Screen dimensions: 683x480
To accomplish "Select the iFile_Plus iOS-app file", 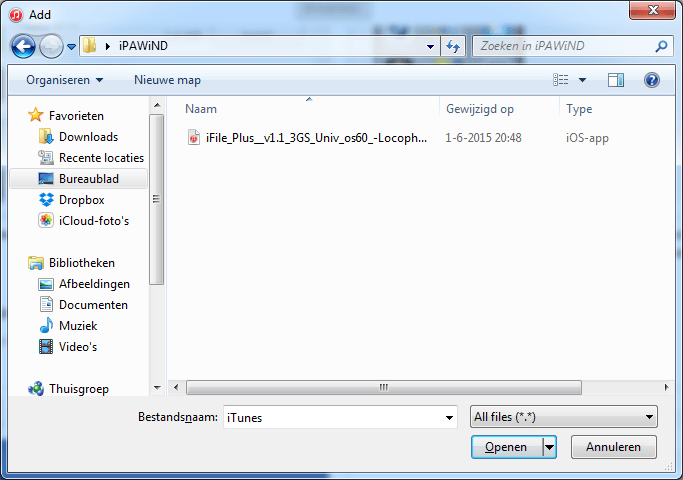I will (x=307, y=138).
